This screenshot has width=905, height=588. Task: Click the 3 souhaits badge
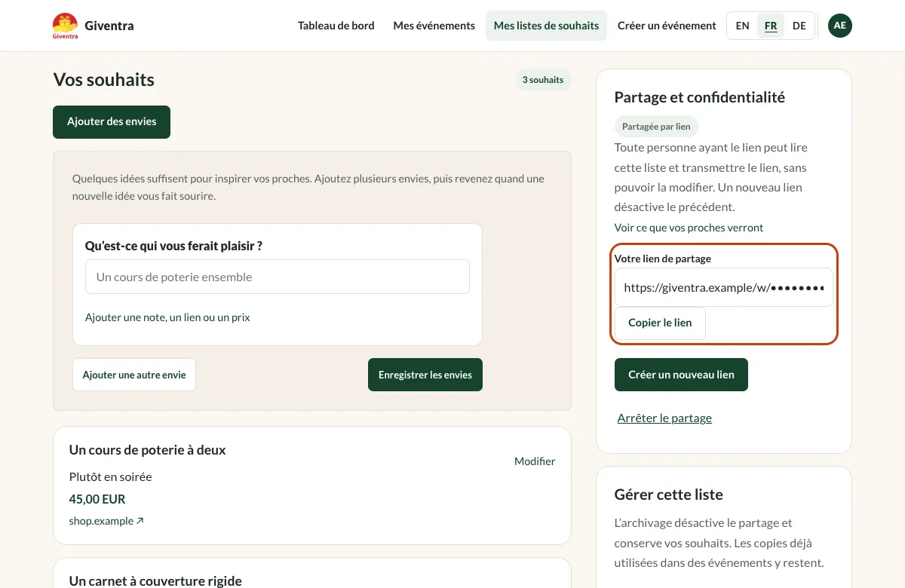543,80
